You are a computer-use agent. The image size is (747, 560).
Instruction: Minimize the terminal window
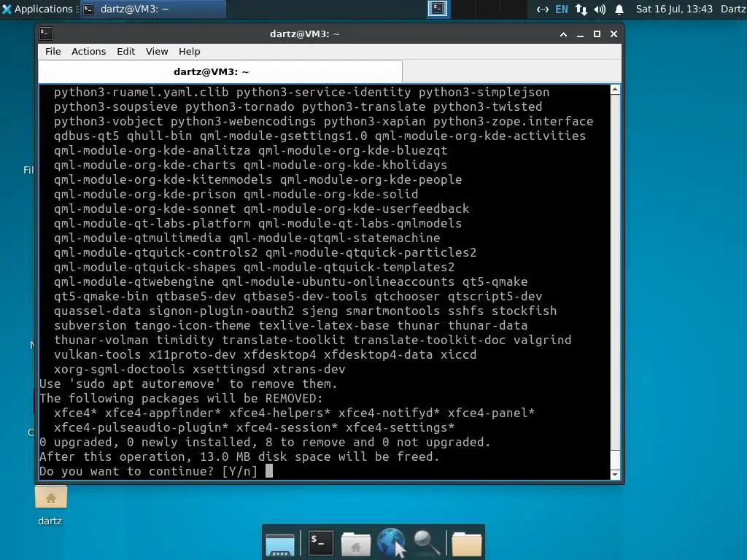[580, 34]
